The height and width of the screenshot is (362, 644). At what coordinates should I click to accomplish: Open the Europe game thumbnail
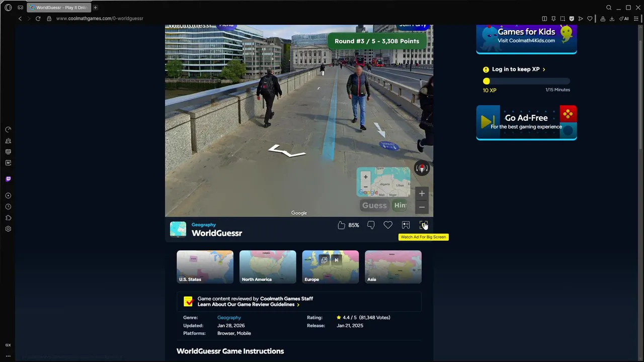[x=331, y=267]
